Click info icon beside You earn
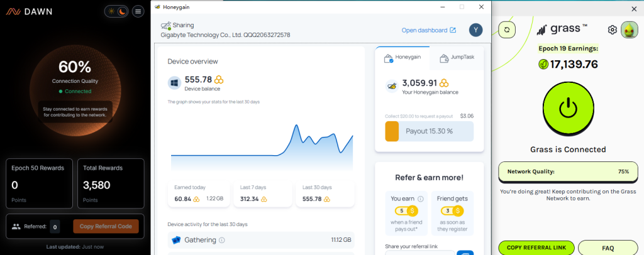Image resolution: width=644 pixels, height=255 pixels. click(421, 199)
